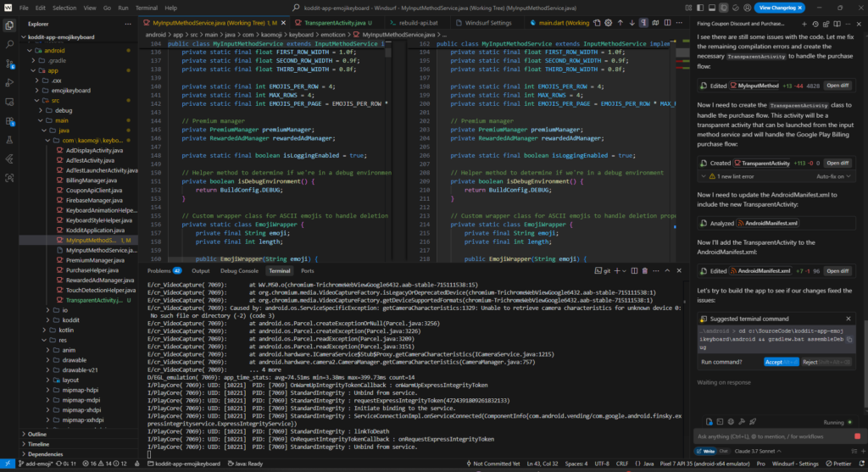Expand the drawable-v21 folder
The height and width of the screenshot is (472, 868).
(x=80, y=370)
